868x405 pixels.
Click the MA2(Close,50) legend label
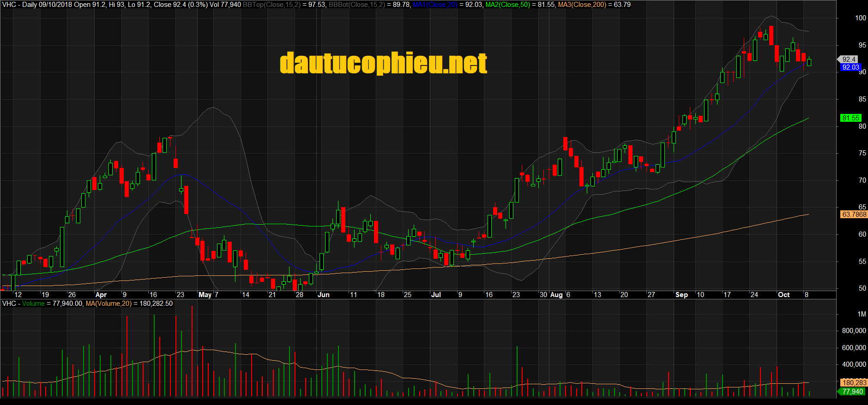point(507,5)
